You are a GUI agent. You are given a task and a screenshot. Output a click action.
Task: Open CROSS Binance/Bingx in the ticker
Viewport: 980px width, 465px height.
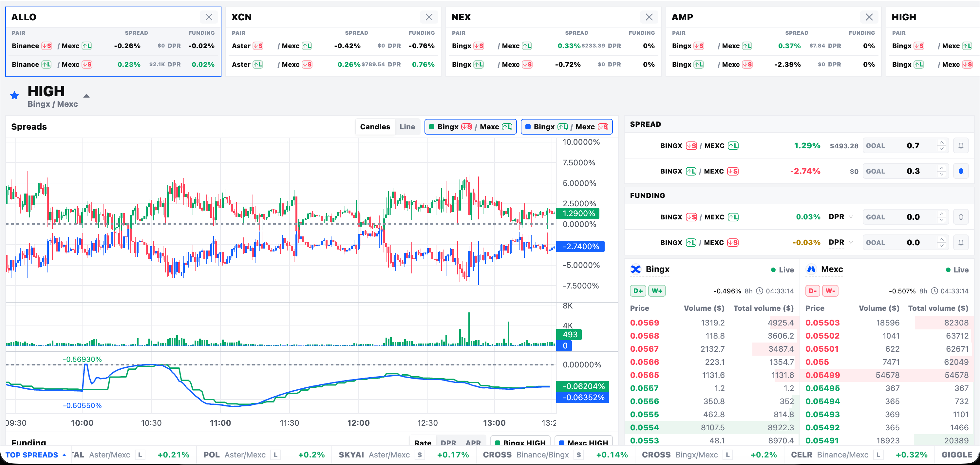click(556, 455)
